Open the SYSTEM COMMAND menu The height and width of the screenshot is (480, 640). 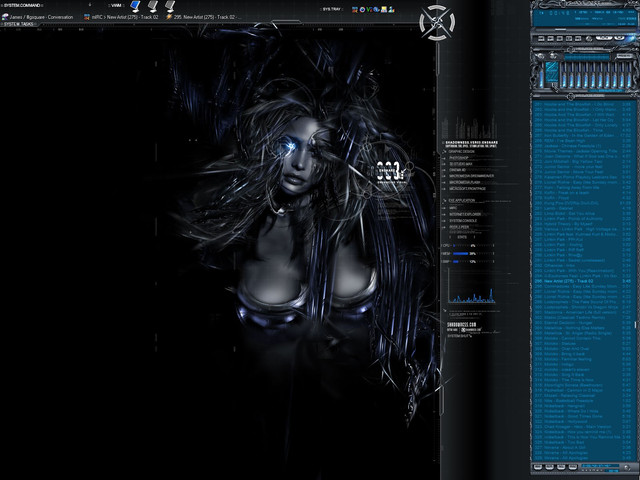[x=22, y=5]
